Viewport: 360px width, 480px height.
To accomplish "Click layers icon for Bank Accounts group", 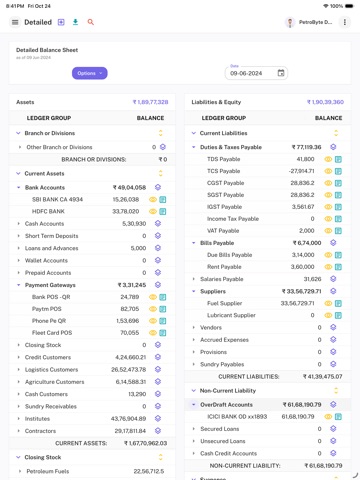I will [158, 187].
